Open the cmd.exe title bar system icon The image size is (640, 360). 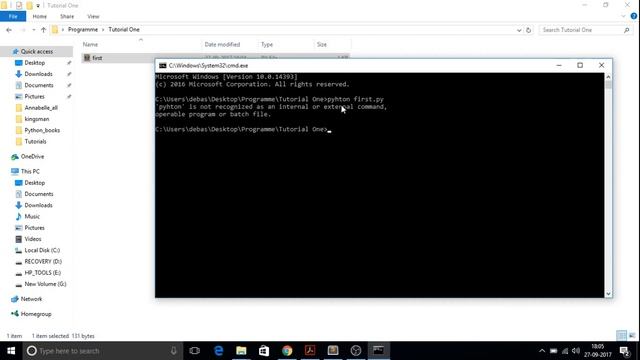click(x=162, y=66)
